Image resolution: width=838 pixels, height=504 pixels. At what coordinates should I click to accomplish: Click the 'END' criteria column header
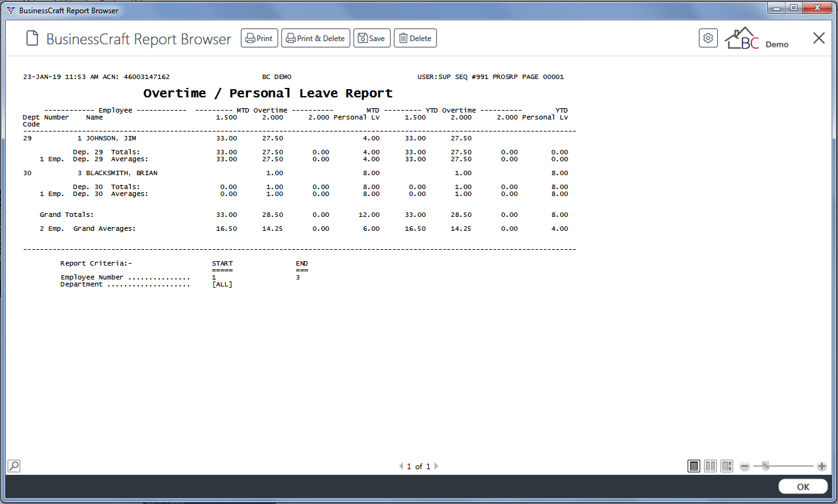302,264
